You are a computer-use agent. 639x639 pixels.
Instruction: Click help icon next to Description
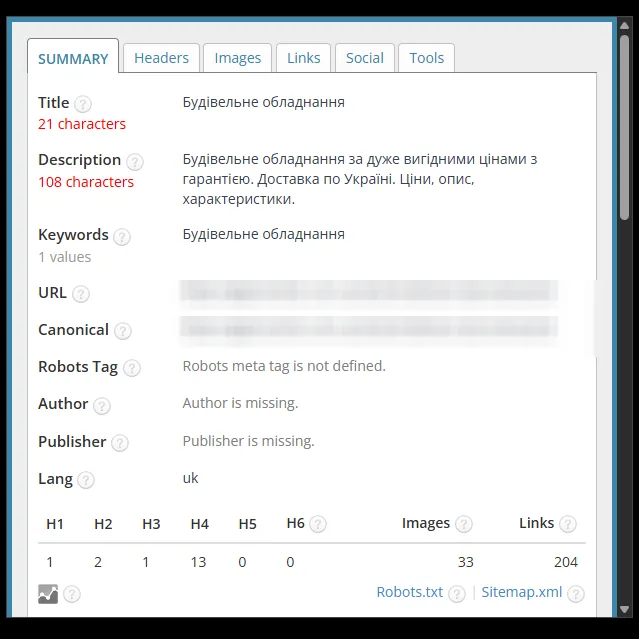(x=134, y=162)
